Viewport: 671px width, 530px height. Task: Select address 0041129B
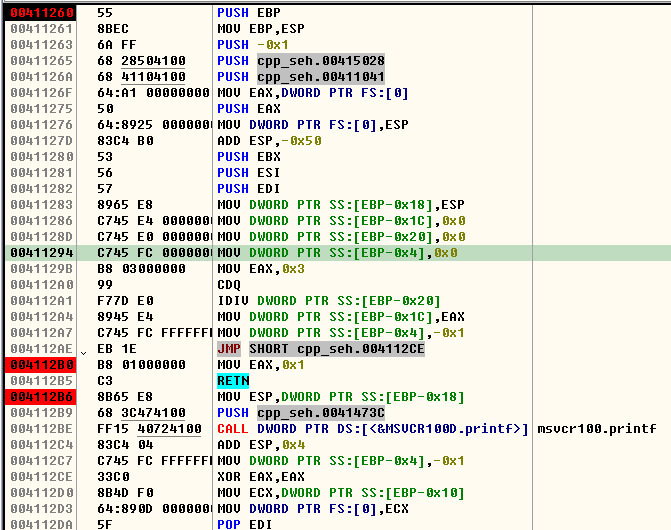[42, 269]
